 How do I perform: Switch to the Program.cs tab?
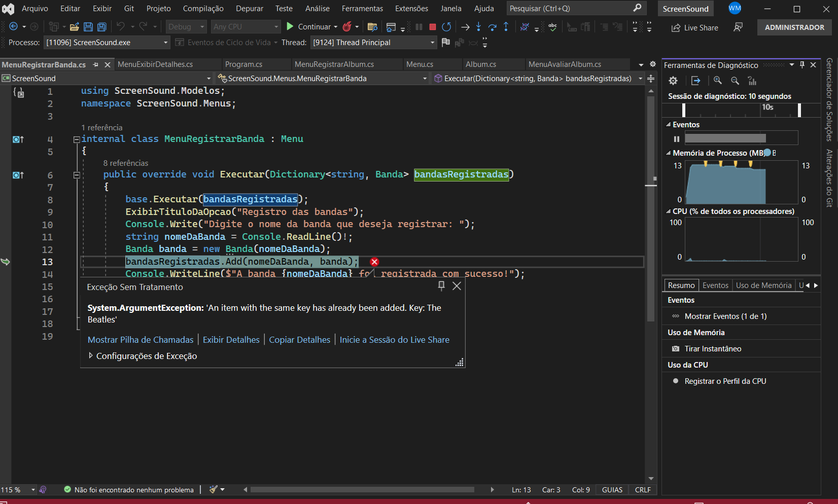[x=243, y=64]
